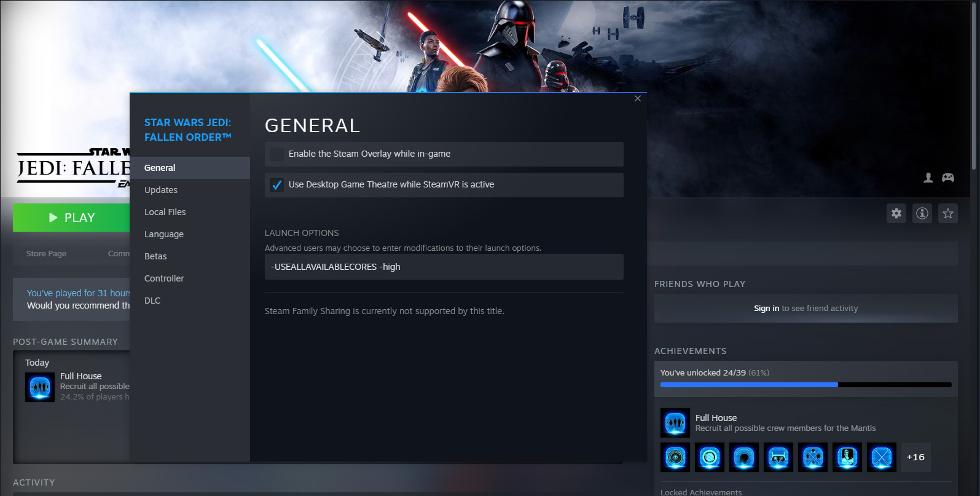Click the Today label in Post-Game Summary
Viewport: 980px width, 496px height.
point(37,363)
